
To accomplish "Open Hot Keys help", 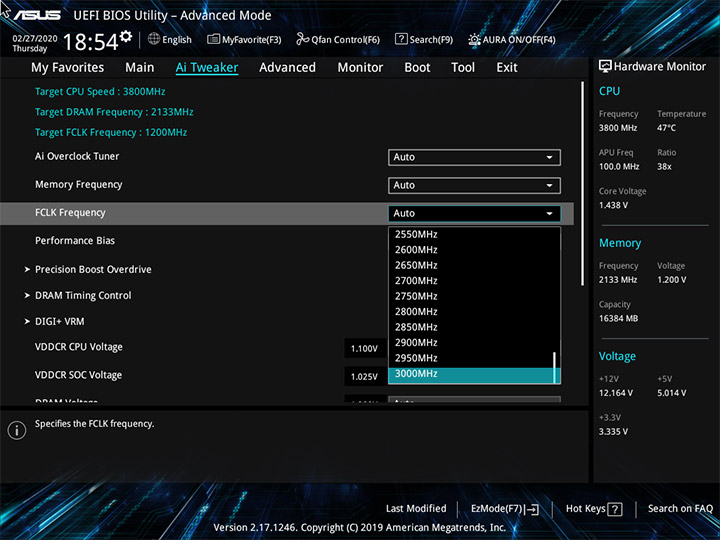I will 594,509.
